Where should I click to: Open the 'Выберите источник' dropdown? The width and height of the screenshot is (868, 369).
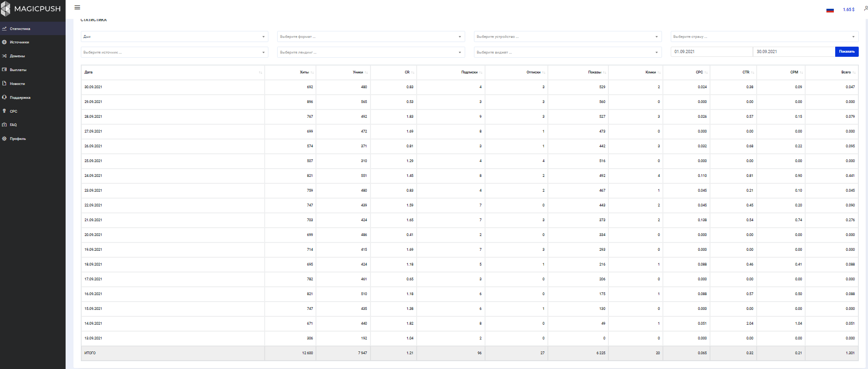pyautogui.click(x=174, y=52)
